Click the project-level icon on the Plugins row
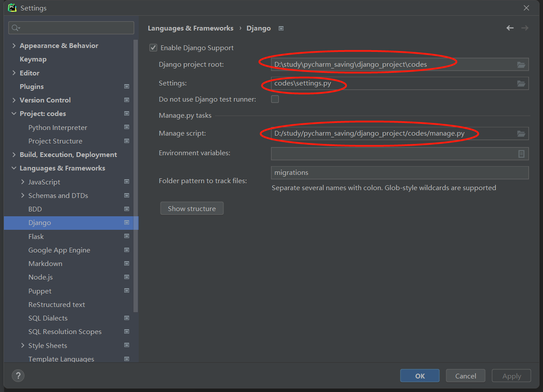The height and width of the screenshot is (392, 543). pos(126,86)
